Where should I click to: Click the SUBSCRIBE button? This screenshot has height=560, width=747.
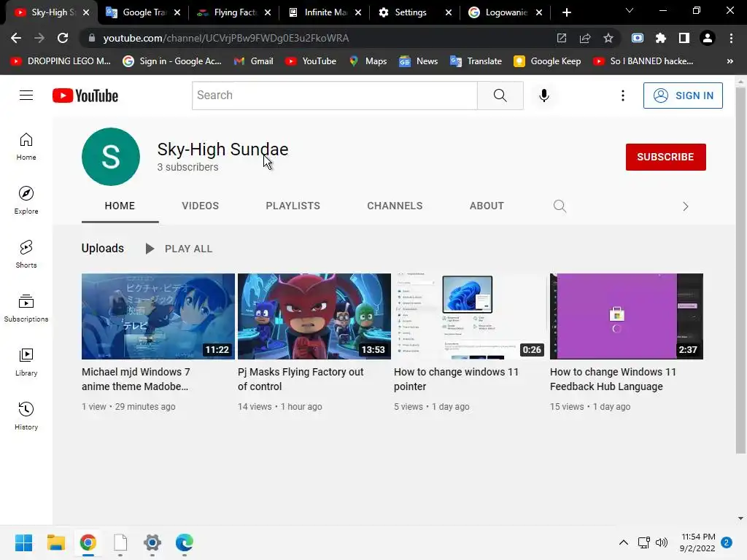(x=665, y=157)
